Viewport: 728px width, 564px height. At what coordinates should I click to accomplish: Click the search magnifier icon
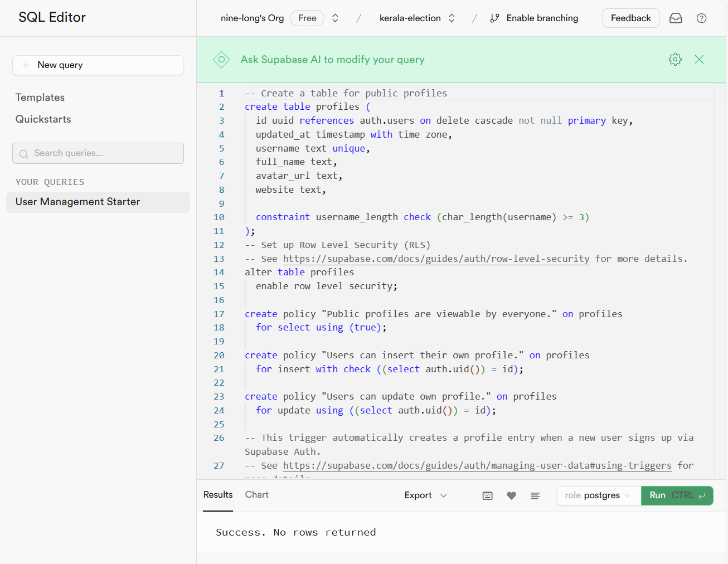coord(23,154)
